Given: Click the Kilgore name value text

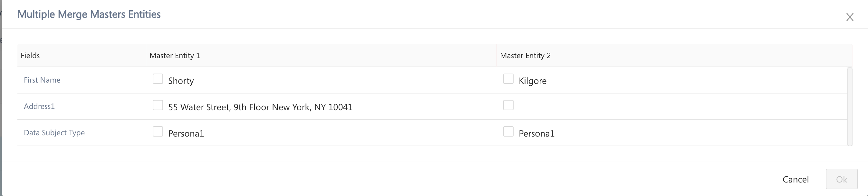Looking at the screenshot, I should 532,81.
